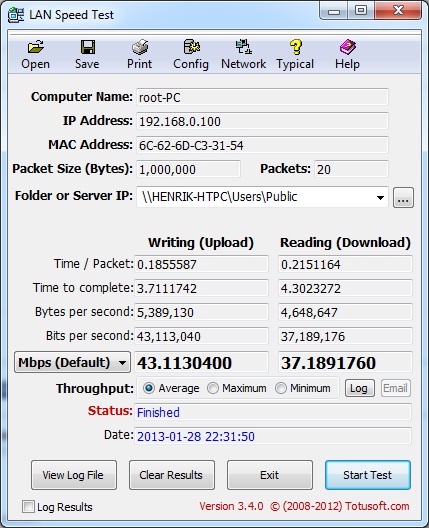Screen dimensions: 429x528
Task: Open the Config settings icon
Action: tap(192, 47)
